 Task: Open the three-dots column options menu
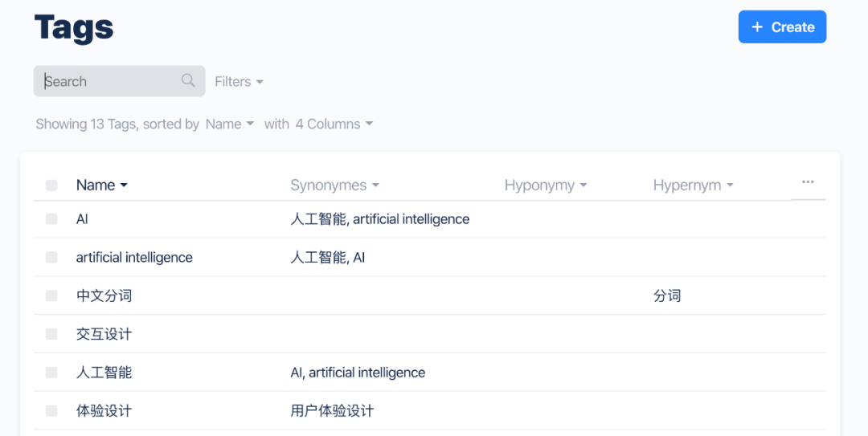[x=808, y=182]
